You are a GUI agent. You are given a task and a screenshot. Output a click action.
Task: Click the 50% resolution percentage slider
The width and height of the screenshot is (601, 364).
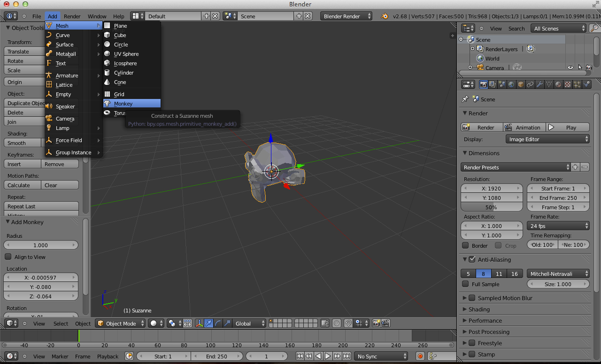(x=492, y=207)
